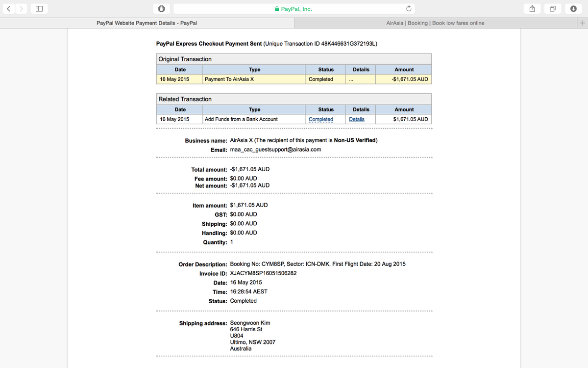
Task: Add a new tab with plus button
Action: click(582, 23)
